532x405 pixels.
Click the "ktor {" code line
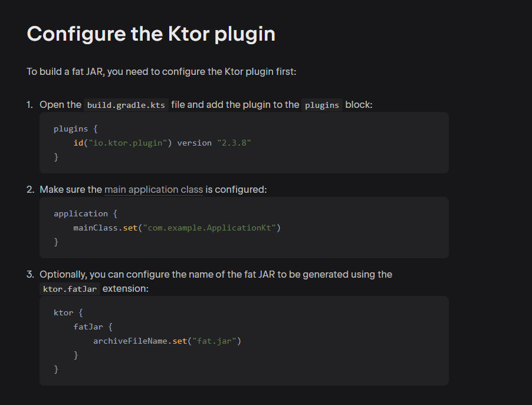[68, 312]
